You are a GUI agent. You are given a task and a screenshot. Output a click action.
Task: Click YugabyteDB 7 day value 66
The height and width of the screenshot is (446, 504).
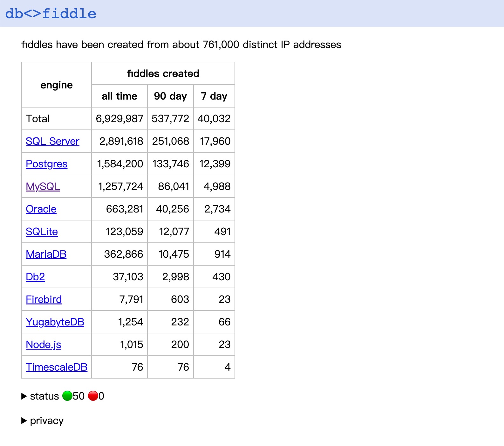pos(225,322)
